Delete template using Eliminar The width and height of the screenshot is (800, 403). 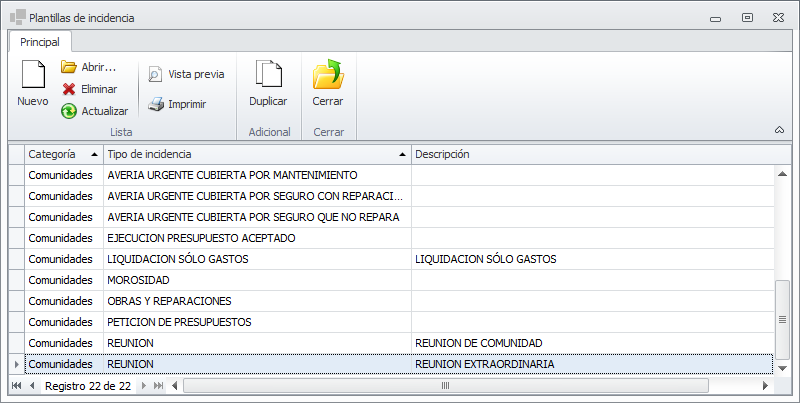point(90,89)
